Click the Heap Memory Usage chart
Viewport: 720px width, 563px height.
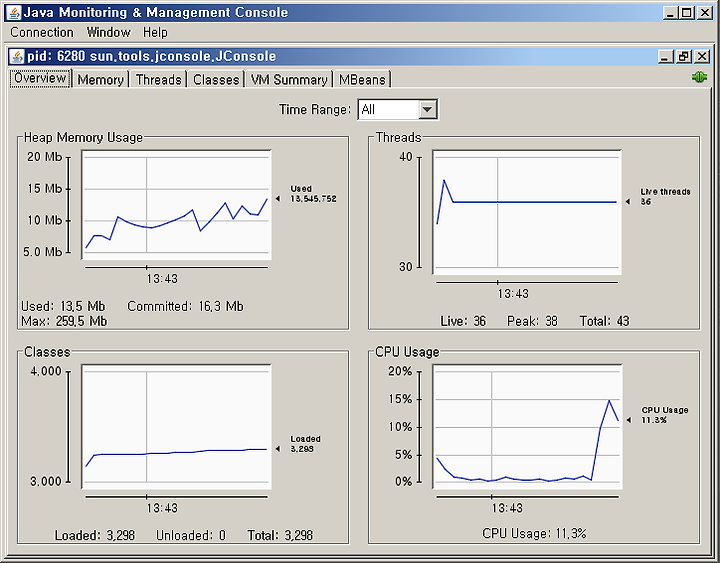click(176, 205)
